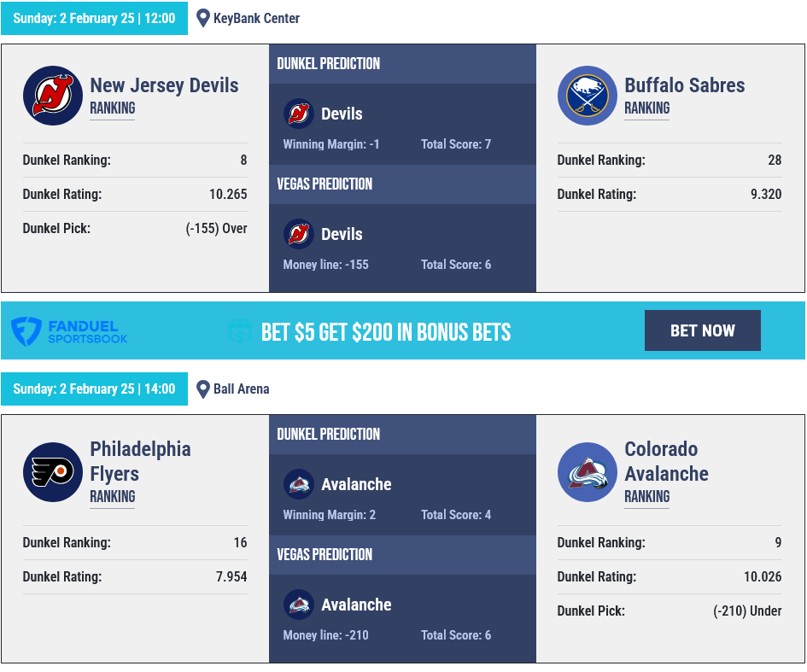Select the Sunday 2 February 12:00 date label
This screenshot has height=672, width=807.
coord(94,18)
